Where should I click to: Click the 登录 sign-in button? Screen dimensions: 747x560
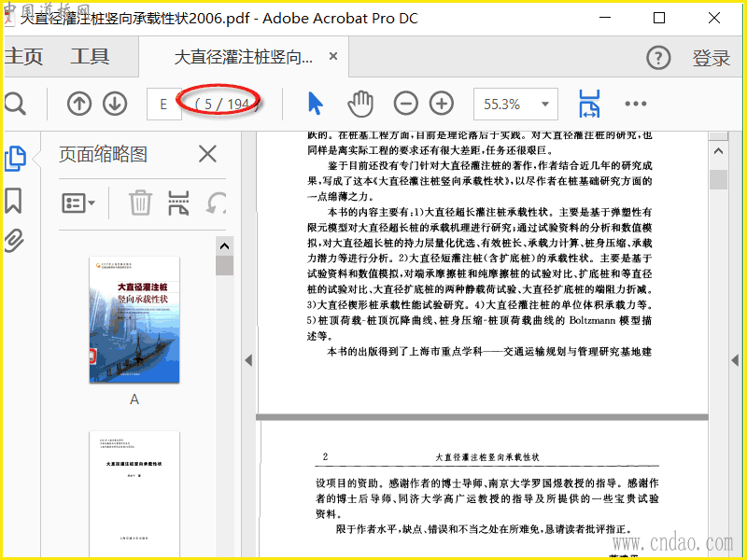[x=711, y=58]
